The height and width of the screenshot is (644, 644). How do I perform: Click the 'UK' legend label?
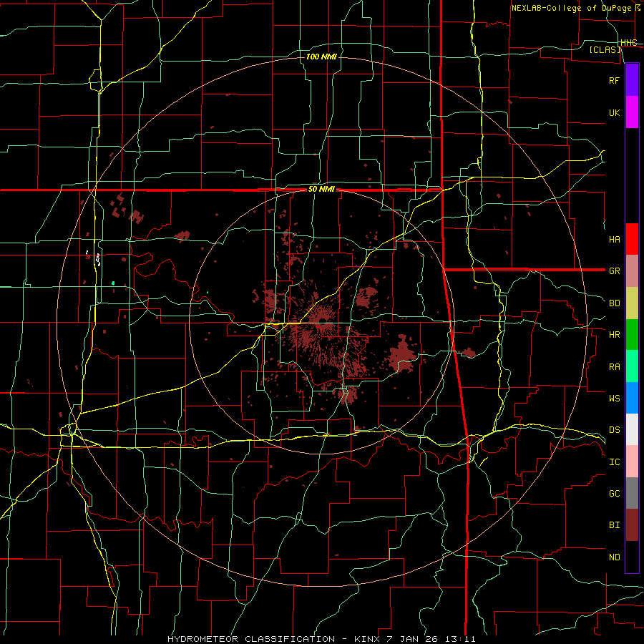point(614,113)
